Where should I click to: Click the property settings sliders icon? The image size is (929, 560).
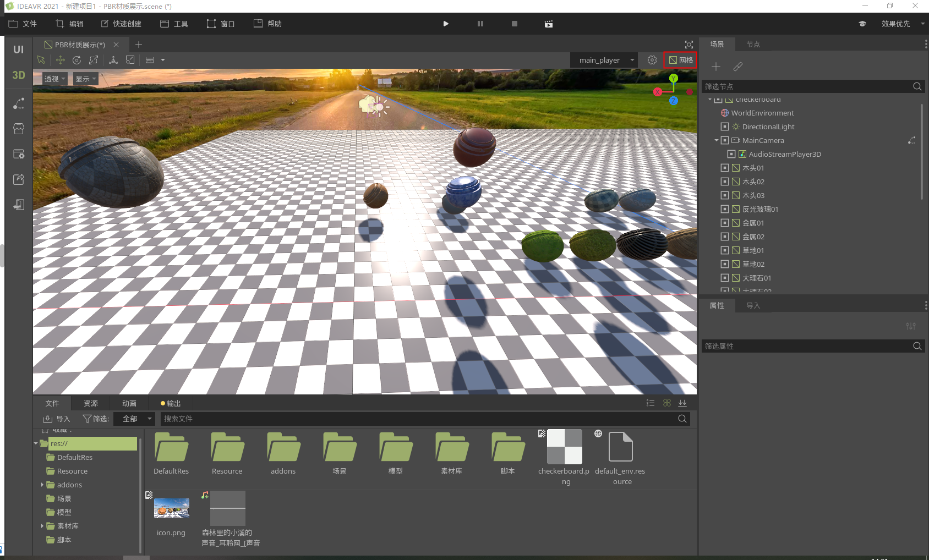click(911, 326)
